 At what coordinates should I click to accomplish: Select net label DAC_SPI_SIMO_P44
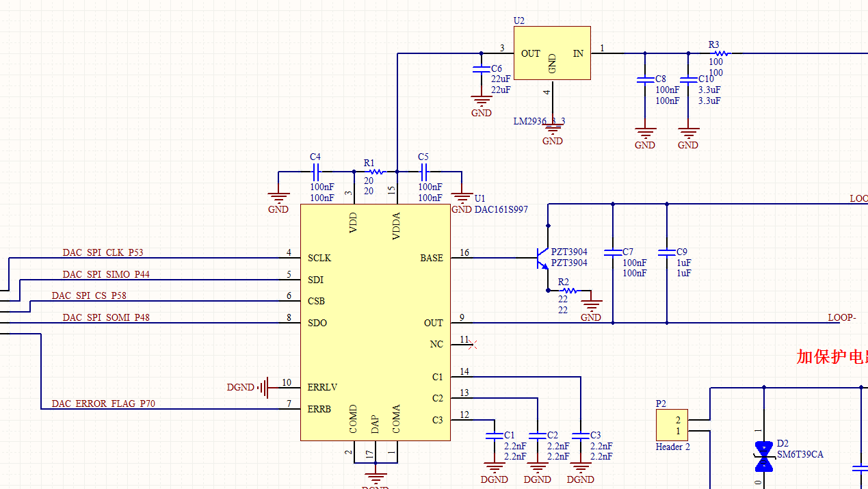point(106,274)
